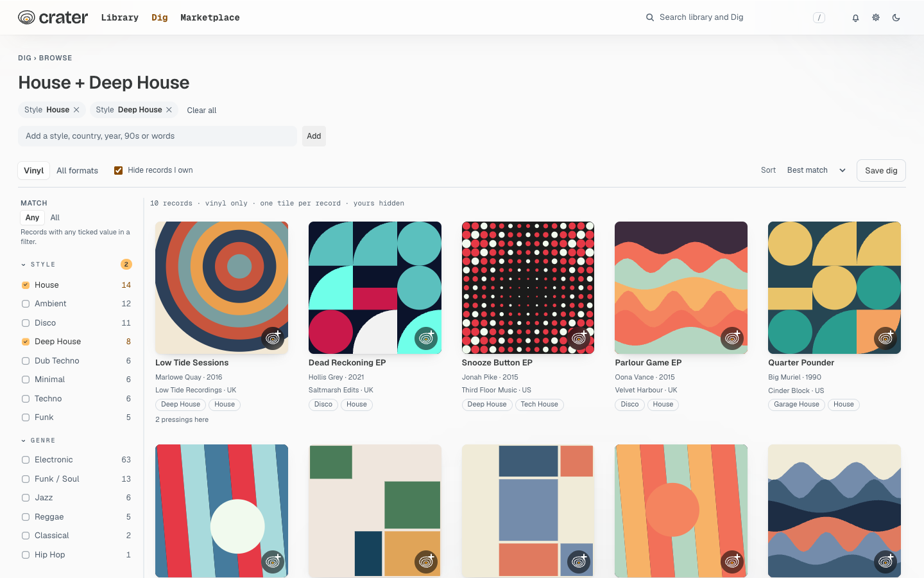This screenshot has height=578, width=924.
Task: Open the Dig tab
Action: pyautogui.click(x=160, y=18)
